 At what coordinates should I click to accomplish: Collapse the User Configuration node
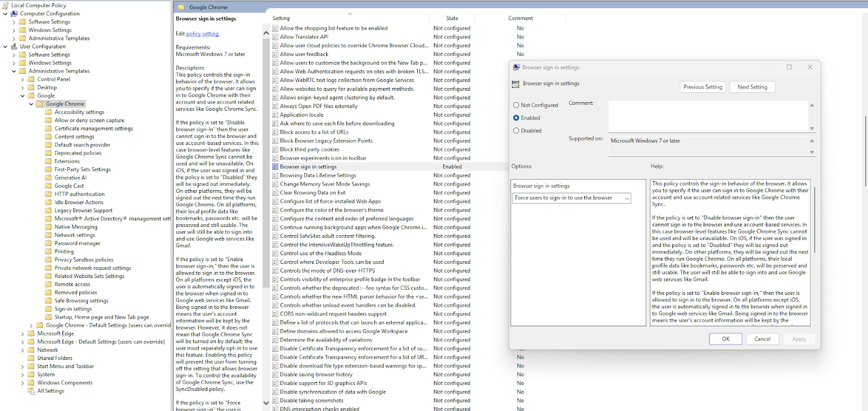(5, 46)
